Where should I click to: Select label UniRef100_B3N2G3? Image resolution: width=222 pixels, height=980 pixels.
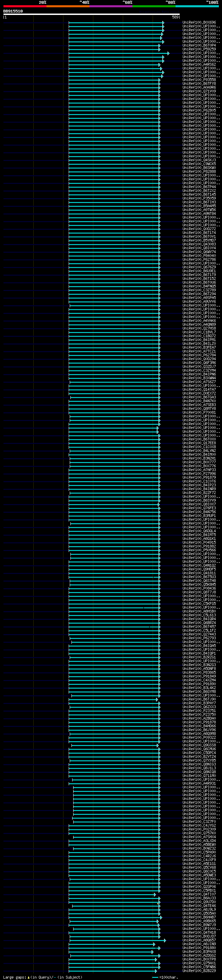pos(199,665)
